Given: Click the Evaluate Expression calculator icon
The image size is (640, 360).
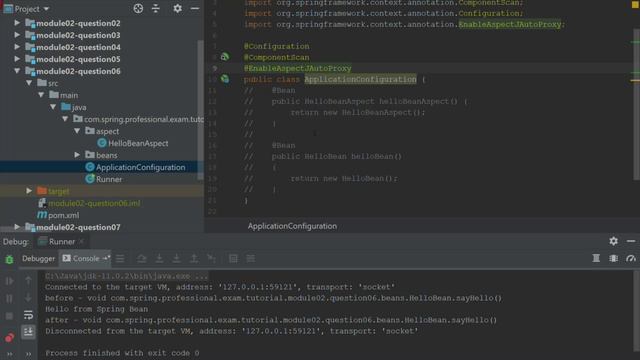Looking at the screenshot, I should pos(233,258).
